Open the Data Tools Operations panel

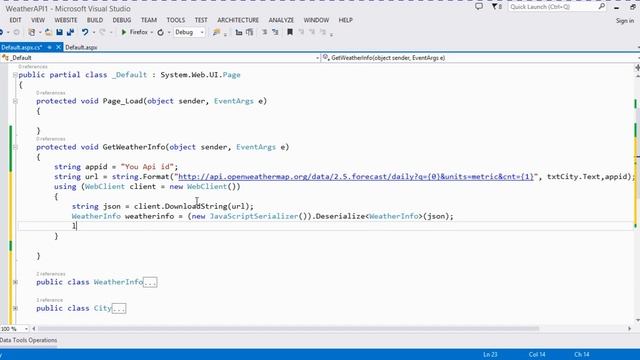click(x=29, y=340)
